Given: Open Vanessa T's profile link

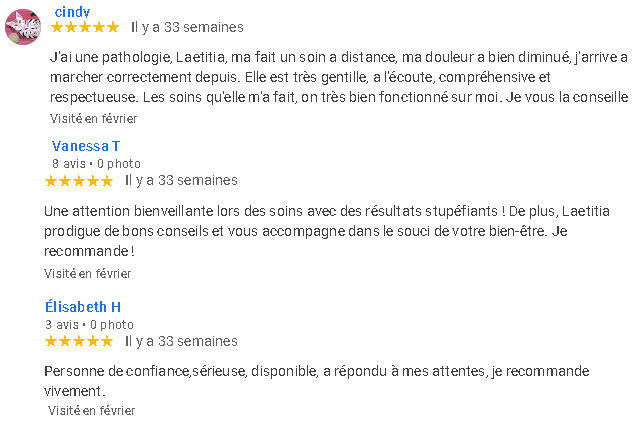Looking at the screenshot, I should click(86, 146).
